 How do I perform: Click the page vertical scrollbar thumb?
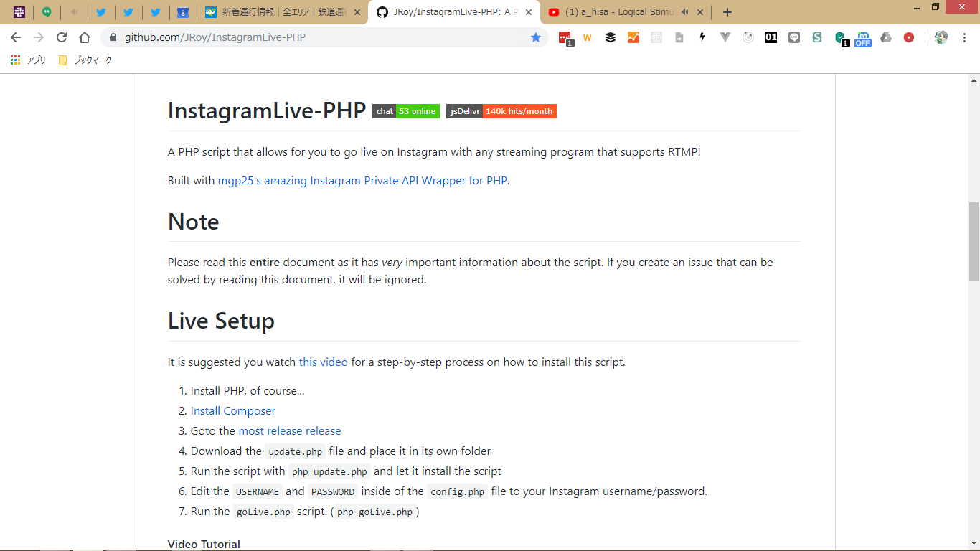pos(974,241)
